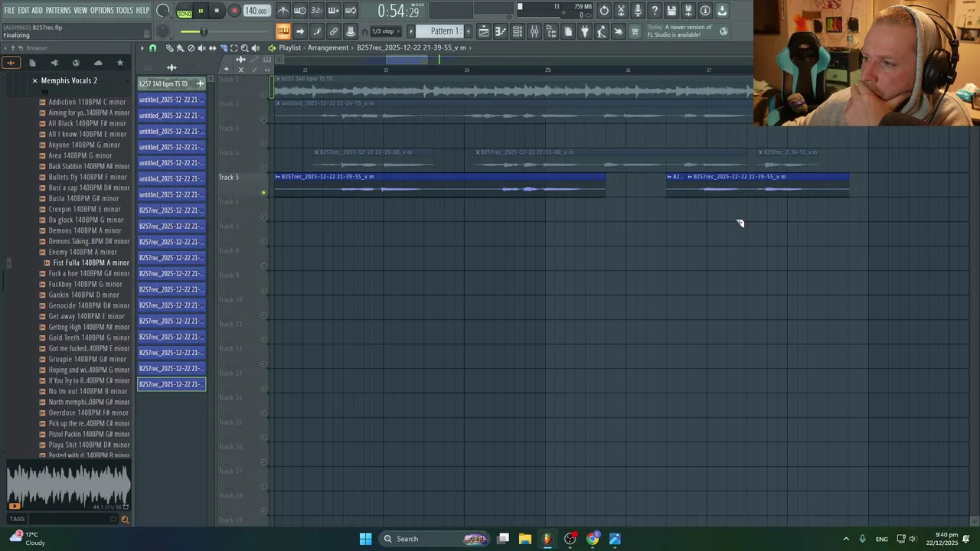Screen dimensions: 980x551
Task: Toggle the link/multilink to controllers icon
Action: (x=334, y=31)
